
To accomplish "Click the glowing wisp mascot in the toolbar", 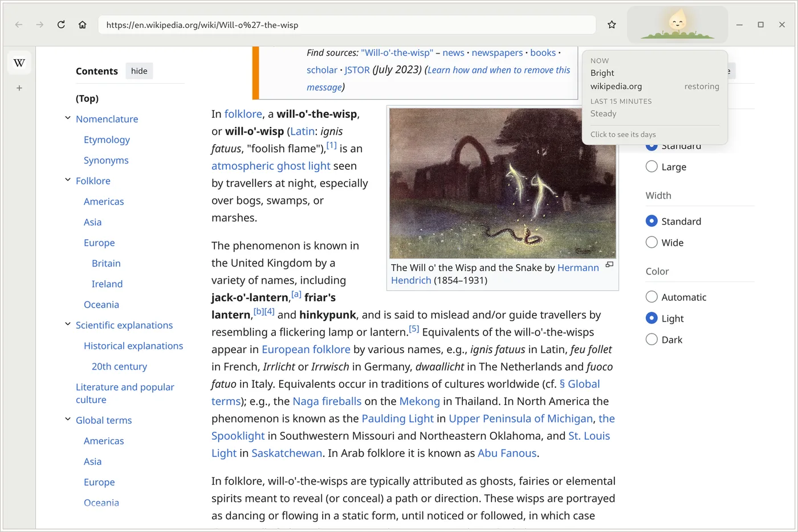I will tap(677, 24).
